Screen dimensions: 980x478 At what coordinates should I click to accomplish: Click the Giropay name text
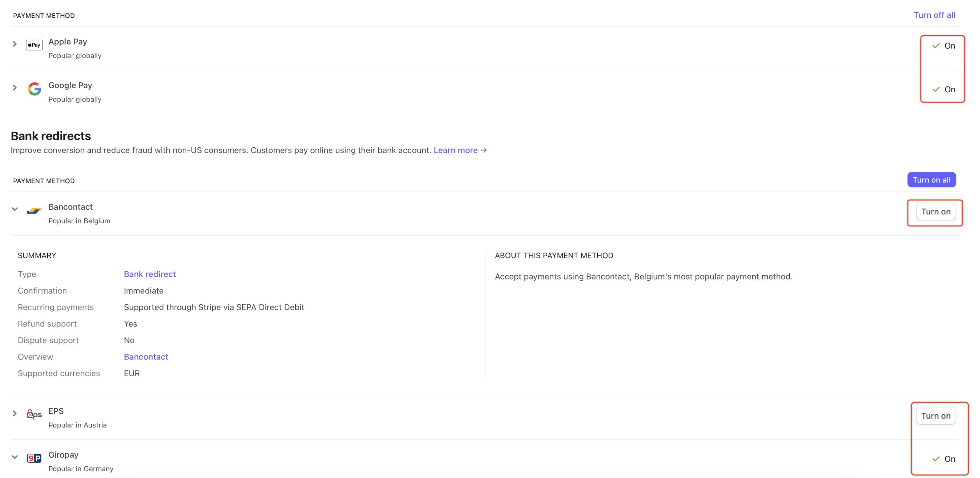(64, 455)
